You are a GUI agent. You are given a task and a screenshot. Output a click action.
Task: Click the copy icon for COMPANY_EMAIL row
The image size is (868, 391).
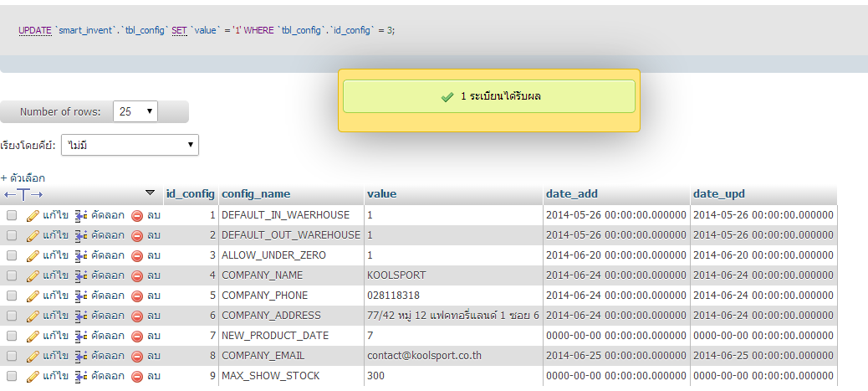click(x=81, y=356)
